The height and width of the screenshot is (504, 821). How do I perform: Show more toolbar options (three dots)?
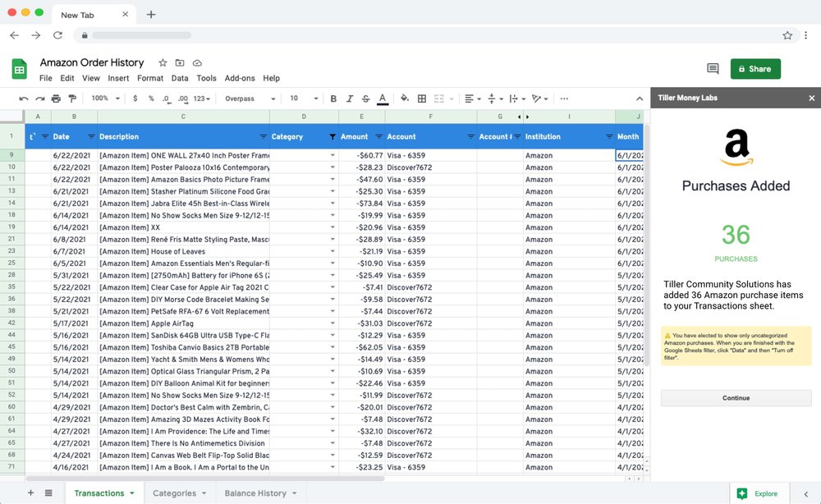click(x=564, y=99)
